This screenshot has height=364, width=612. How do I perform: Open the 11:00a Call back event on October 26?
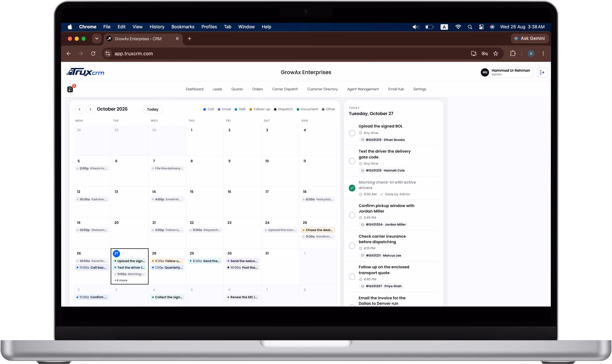point(92,267)
